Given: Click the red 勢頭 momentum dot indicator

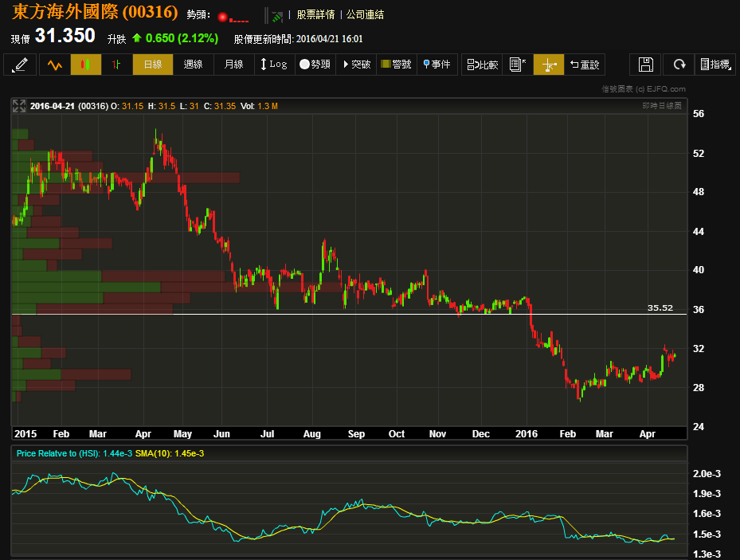Looking at the screenshot, I should click(223, 18).
